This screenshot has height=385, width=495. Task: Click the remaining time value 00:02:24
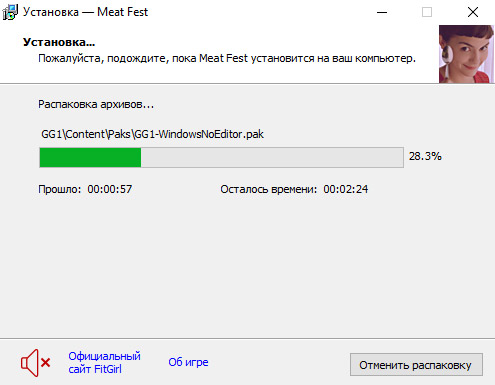point(346,189)
